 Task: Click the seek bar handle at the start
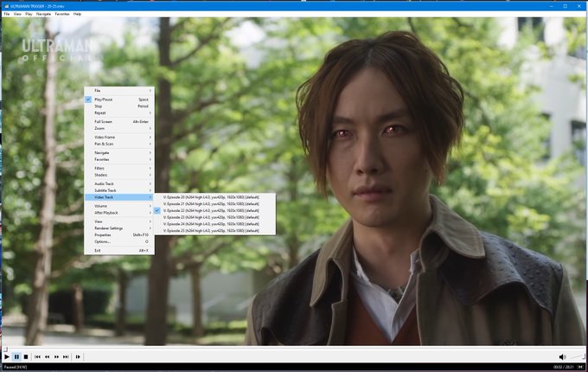coord(5,350)
